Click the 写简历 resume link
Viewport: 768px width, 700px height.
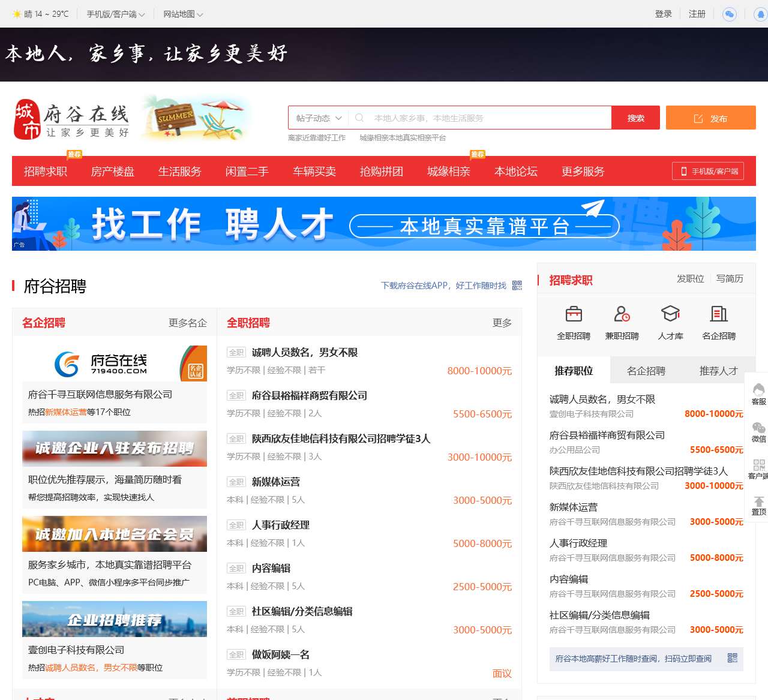(x=730, y=278)
